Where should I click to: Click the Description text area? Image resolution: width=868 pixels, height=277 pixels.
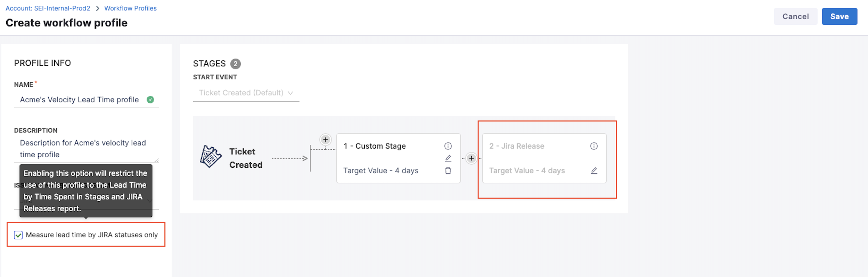84,149
